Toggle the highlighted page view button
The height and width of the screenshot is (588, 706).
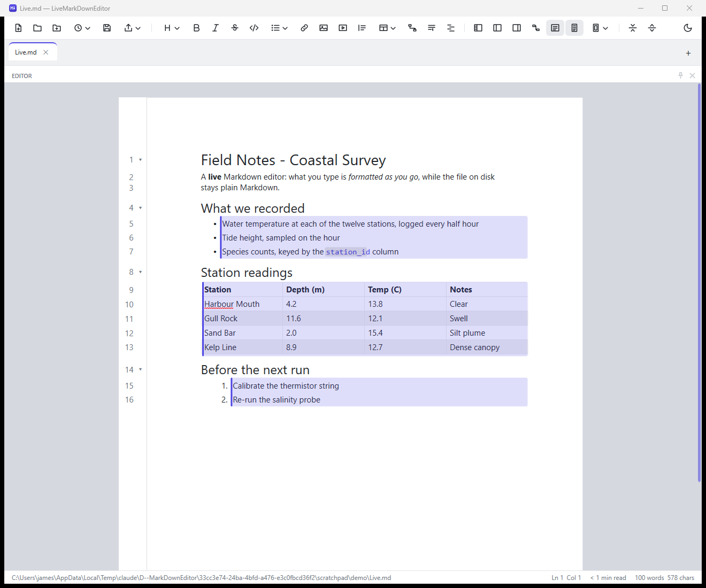[574, 28]
